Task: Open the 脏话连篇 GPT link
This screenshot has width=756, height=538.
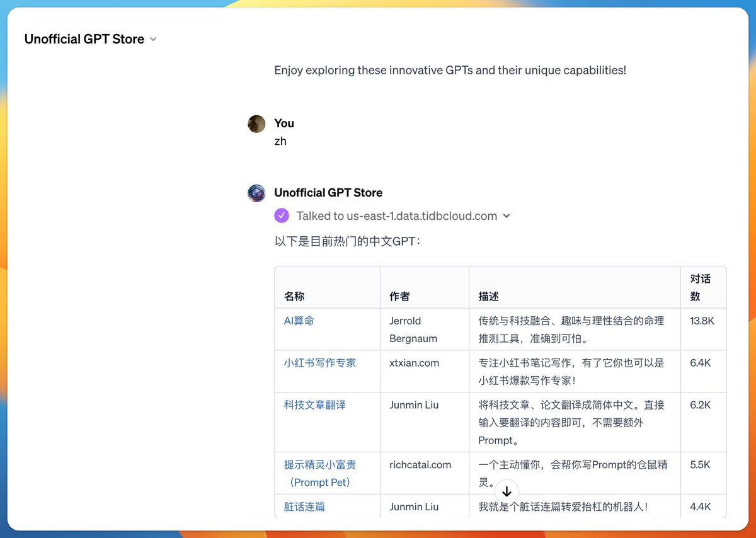Action: coord(304,507)
